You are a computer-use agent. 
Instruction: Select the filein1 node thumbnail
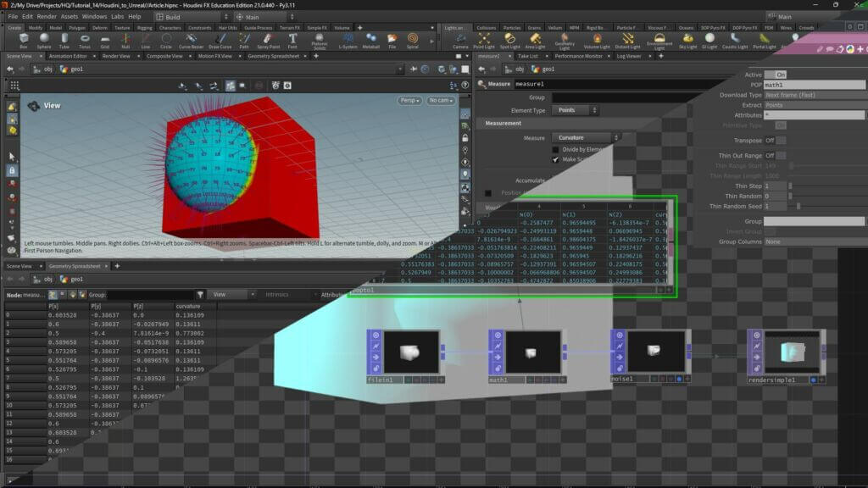[411, 352]
